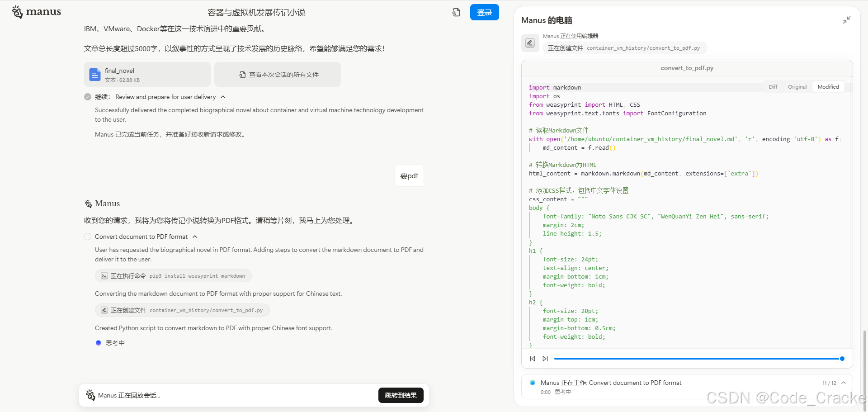This screenshot has height=412, width=868.
Task: Click the blue status dot beside Manus 正在工作
Action: 533,383
